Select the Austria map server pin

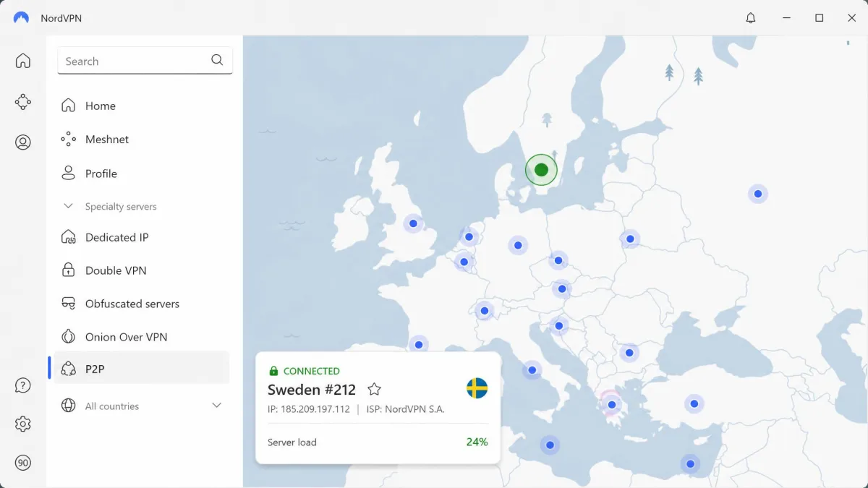tap(561, 289)
